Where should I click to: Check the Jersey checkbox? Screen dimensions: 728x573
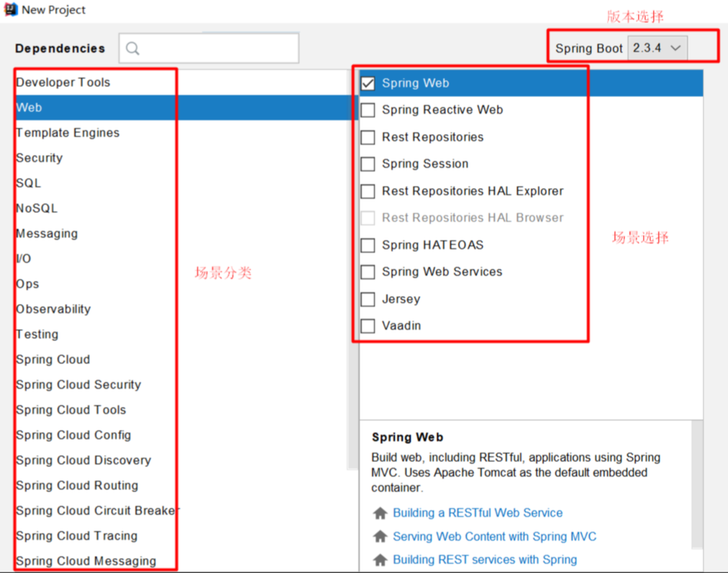click(x=368, y=299)
